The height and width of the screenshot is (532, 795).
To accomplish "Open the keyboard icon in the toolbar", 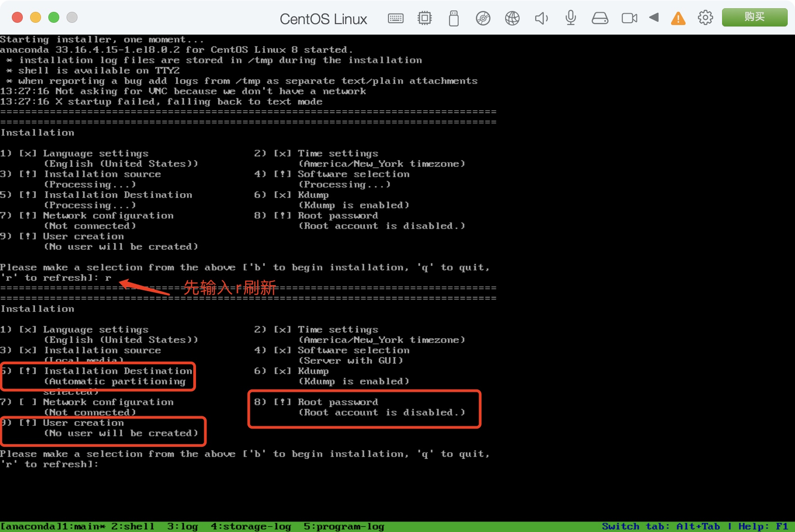I will click(395, 18).
